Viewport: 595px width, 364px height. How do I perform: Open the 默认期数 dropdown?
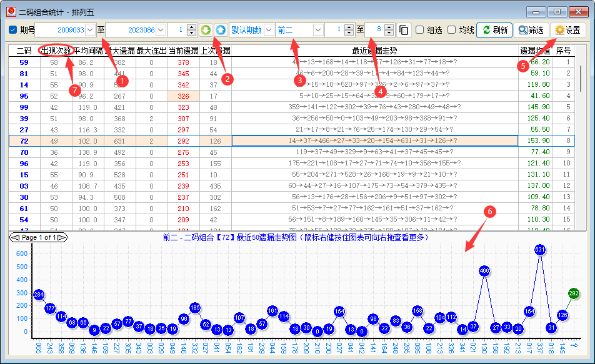(269, 30)
